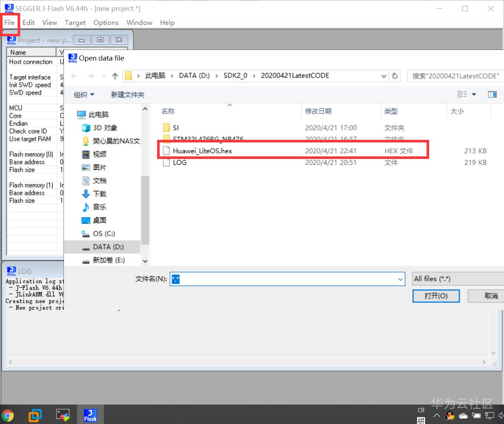Show hidden system tray icons

click(437, 415)
